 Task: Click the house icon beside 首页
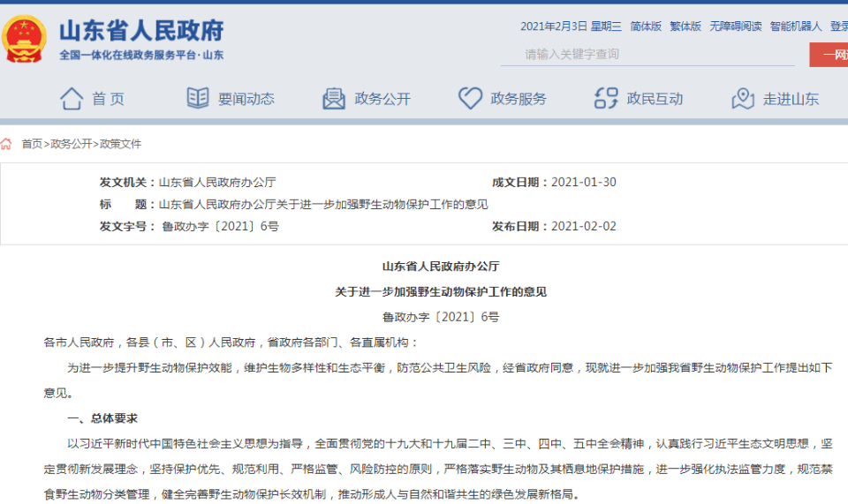72,99
